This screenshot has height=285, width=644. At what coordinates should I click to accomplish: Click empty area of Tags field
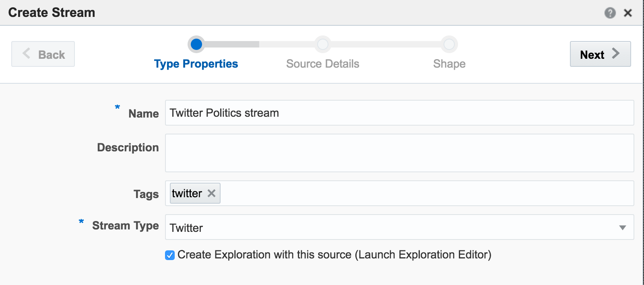423,193
